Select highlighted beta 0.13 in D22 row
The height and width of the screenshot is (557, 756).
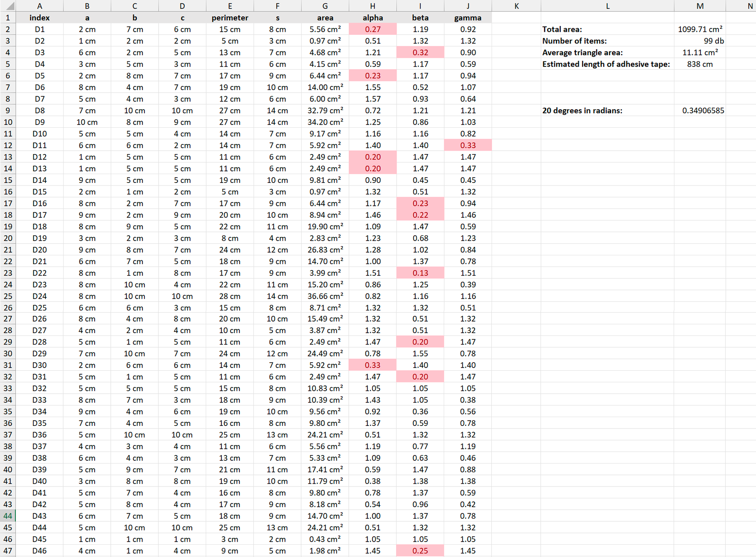420,273
